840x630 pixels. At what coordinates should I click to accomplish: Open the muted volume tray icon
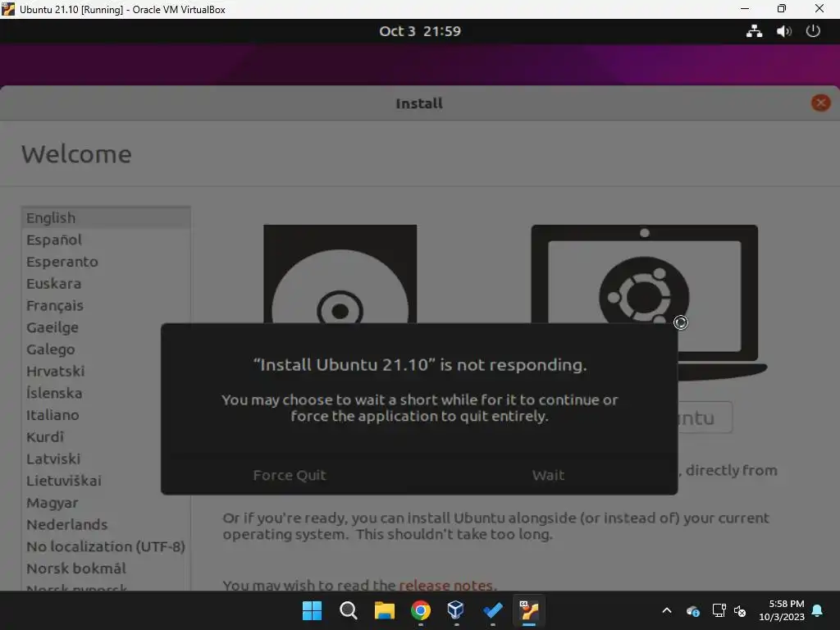point(740,610)
